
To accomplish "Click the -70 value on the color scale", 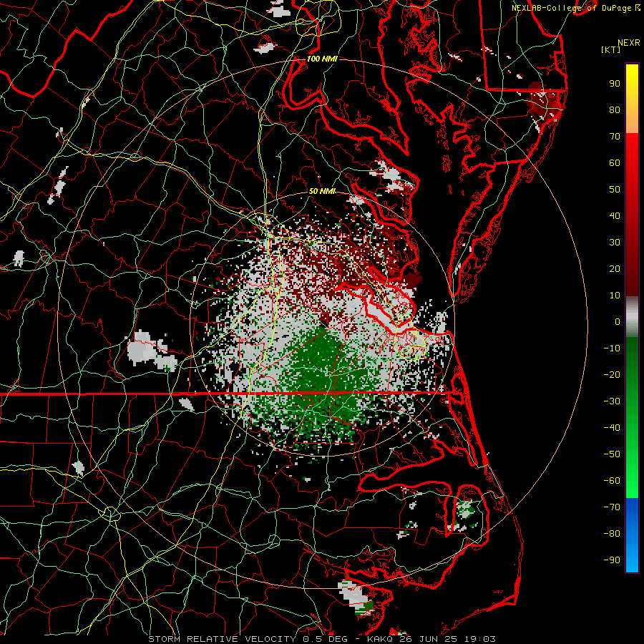I will [612, 507].
